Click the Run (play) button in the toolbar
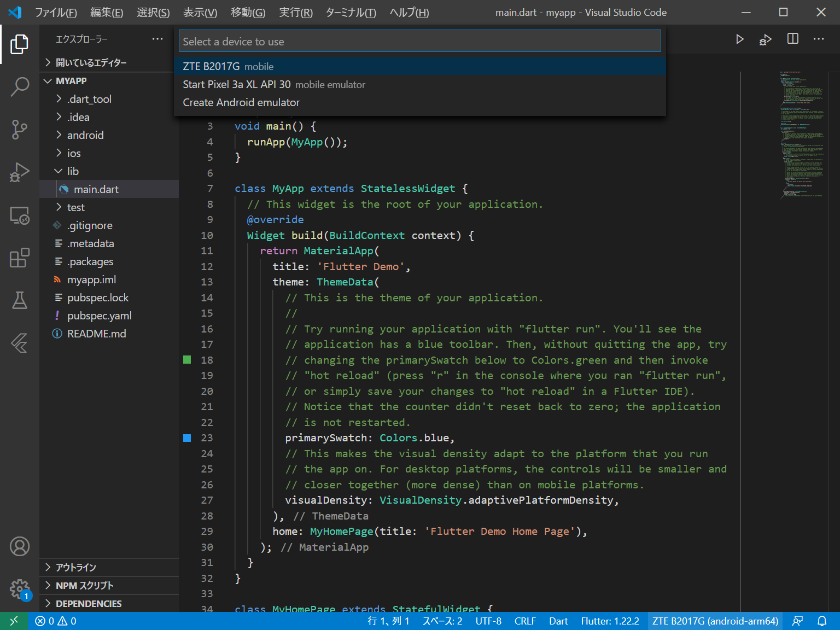This screenshot has height=630, width=840. click(740, 39)
